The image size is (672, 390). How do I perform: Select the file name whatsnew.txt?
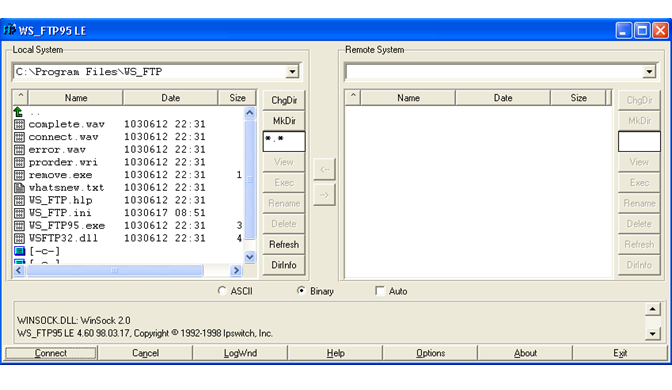pos(66,188)
